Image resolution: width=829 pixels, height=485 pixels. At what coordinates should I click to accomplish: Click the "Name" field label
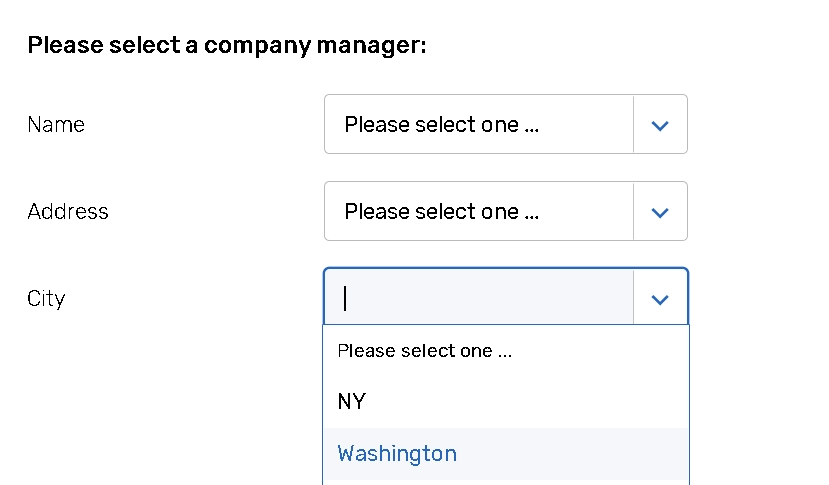tap(56, 125)
